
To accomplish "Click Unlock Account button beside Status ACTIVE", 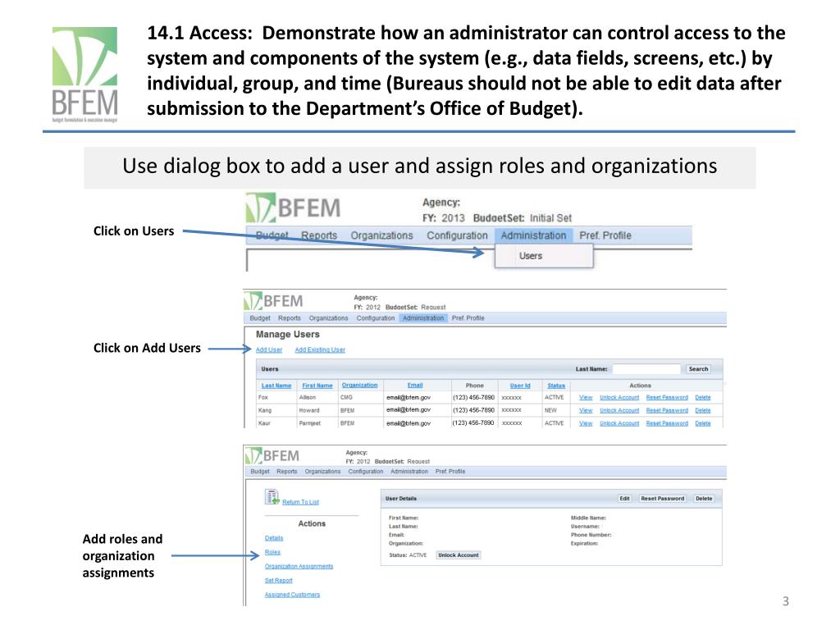I will click(459, 555).
